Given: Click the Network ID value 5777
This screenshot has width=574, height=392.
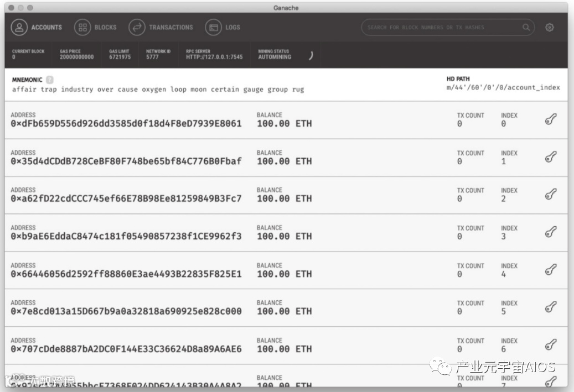Looking at the screenshot, I should tap(152, 57).
